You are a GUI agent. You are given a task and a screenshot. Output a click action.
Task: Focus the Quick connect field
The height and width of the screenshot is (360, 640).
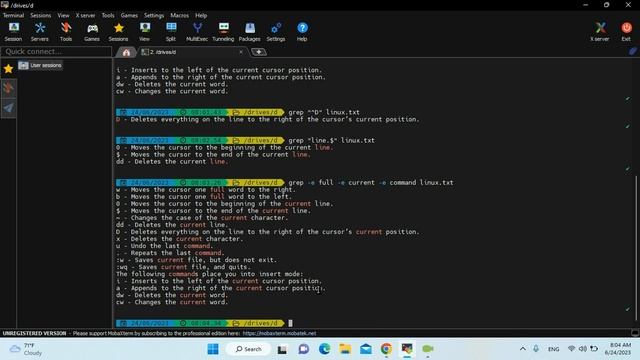point(56,51)
